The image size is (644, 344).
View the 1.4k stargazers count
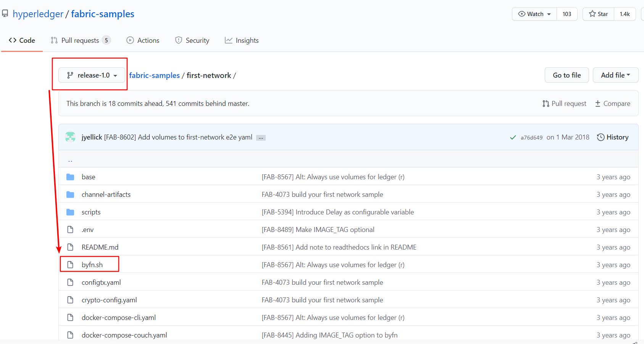[x=625, y=14]
